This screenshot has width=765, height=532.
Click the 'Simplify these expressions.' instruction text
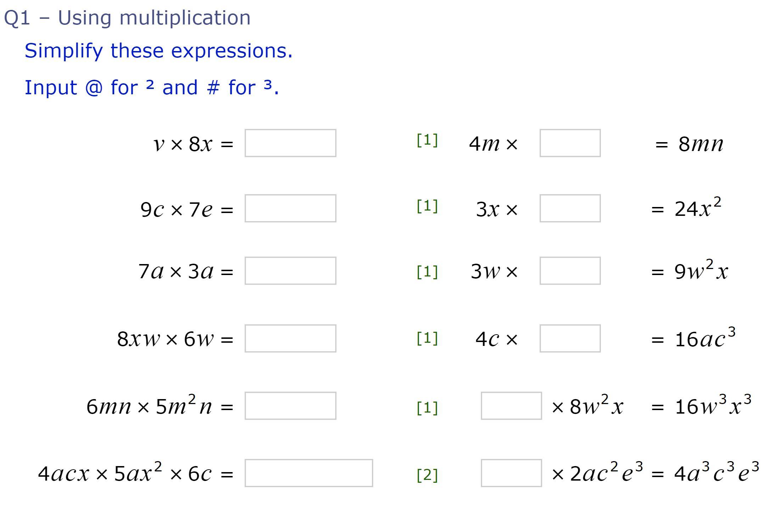[x=158, y=51]
